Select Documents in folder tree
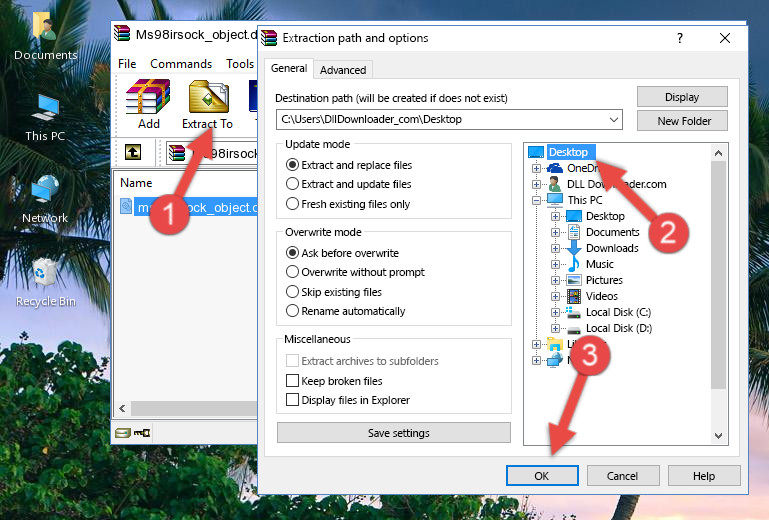Image resolution: width=769 pixels, height=520 pixels. (613, 232)
